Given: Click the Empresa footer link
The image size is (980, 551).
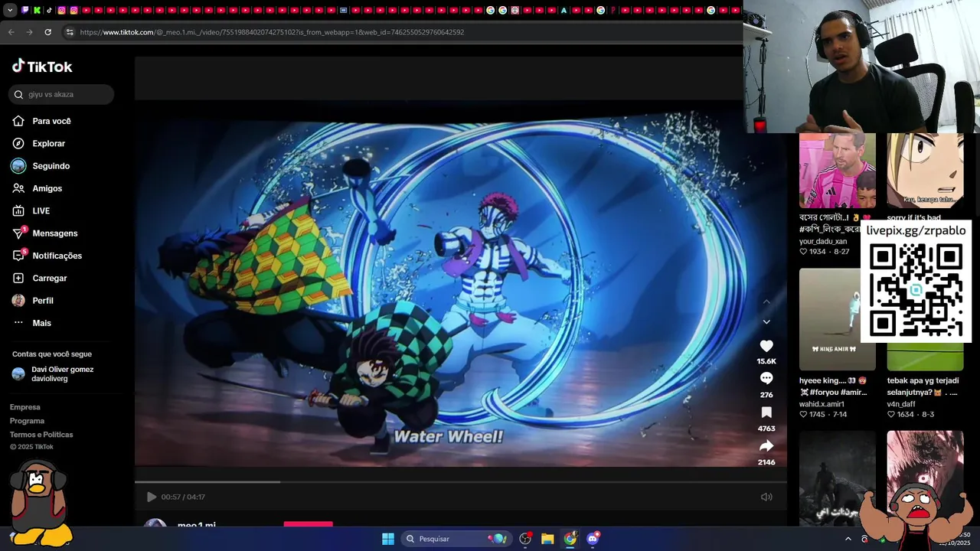Looking at the screenshot, I should pos(25,407).
